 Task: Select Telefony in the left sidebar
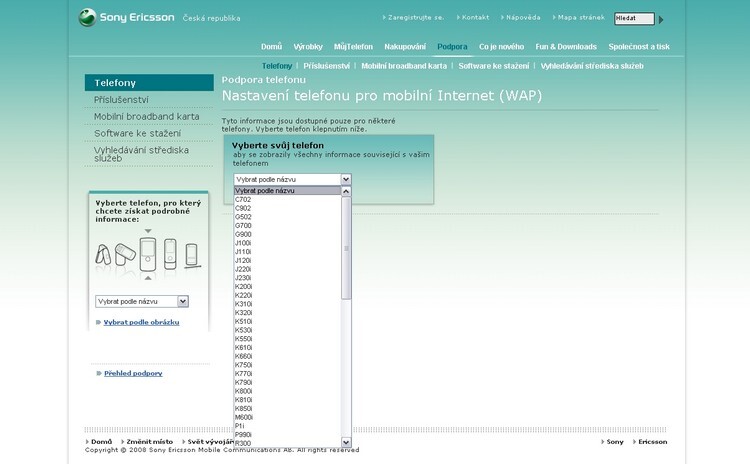(x=149, y=83)
